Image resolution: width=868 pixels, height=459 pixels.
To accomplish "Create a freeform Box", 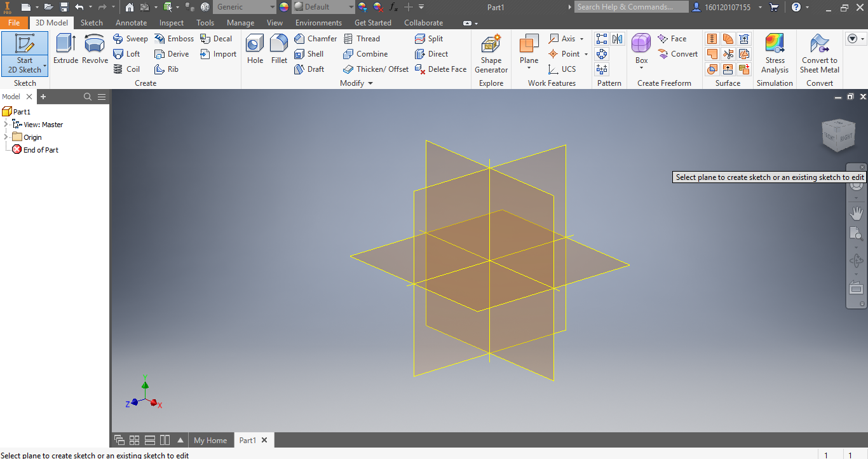I will pyautogui.click(x=641, y=48).
